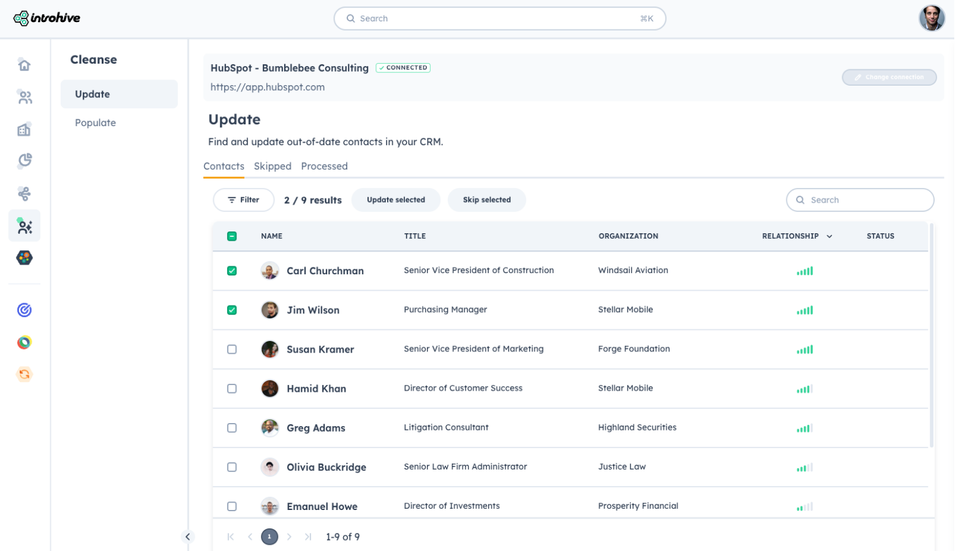The width and height of the screenshot is (980, 551).
Task: Click the Update selected button
Action: coord(396,200)
